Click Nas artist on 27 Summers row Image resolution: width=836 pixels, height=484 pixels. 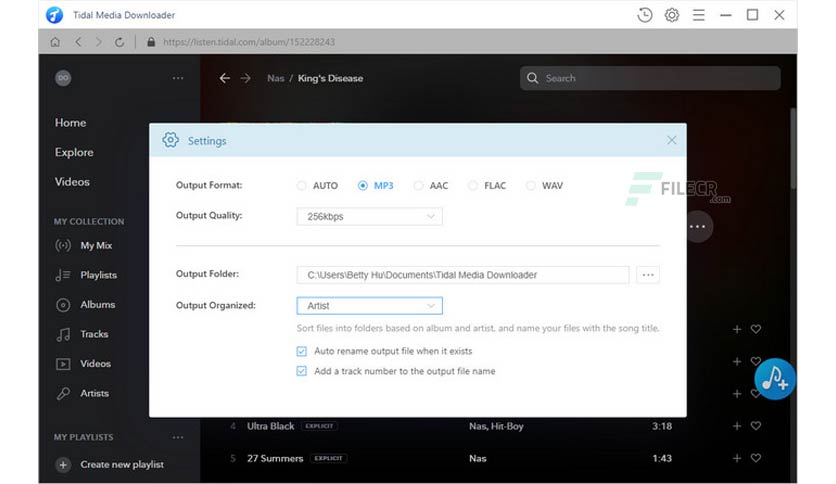coord(478,458)
